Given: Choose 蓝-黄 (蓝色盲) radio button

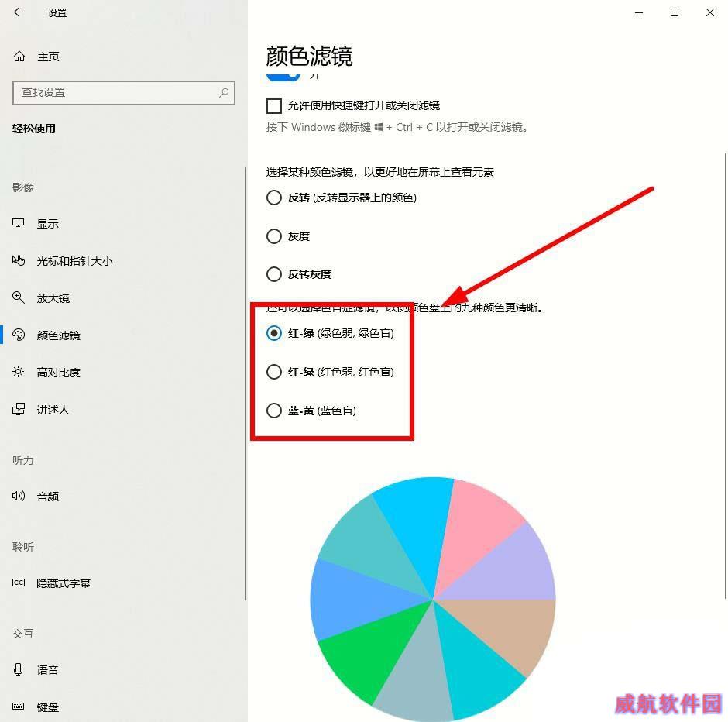Looking at the screenshot, I should coord(274,411).
